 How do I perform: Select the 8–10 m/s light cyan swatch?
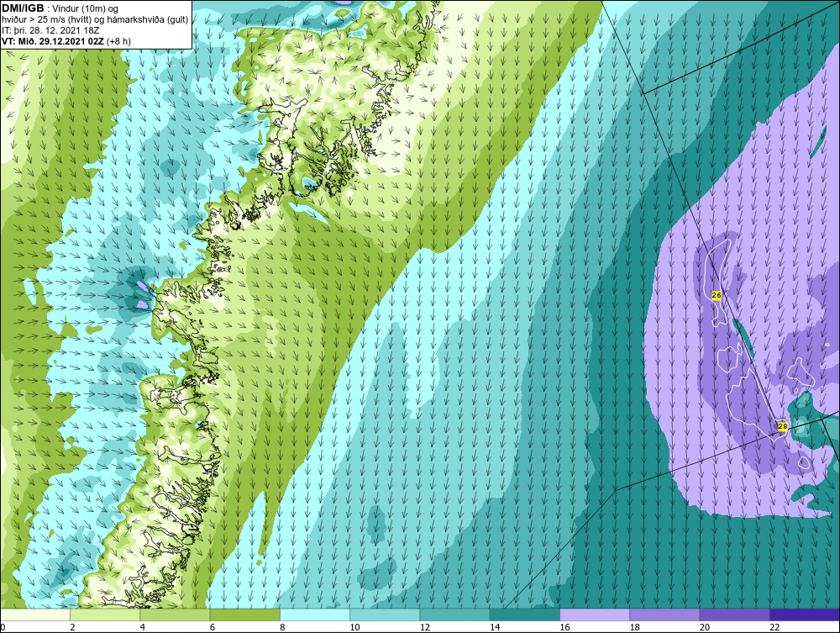coord(315,615)
